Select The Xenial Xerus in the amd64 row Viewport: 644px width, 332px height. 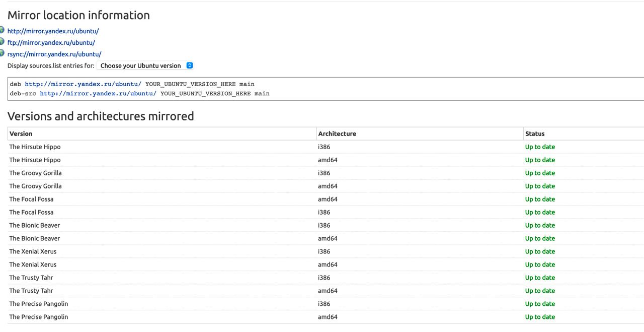tap(33, 264)
